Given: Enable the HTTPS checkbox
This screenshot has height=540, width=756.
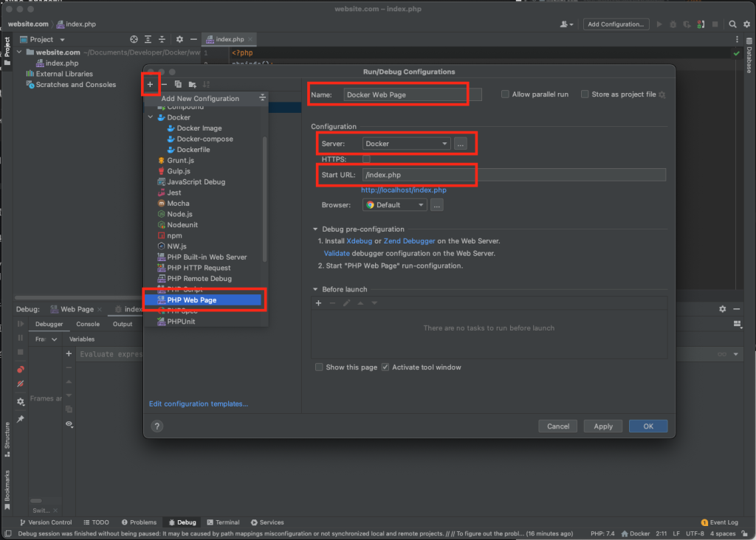Looking at the screenshot, I should pos(366,159).
